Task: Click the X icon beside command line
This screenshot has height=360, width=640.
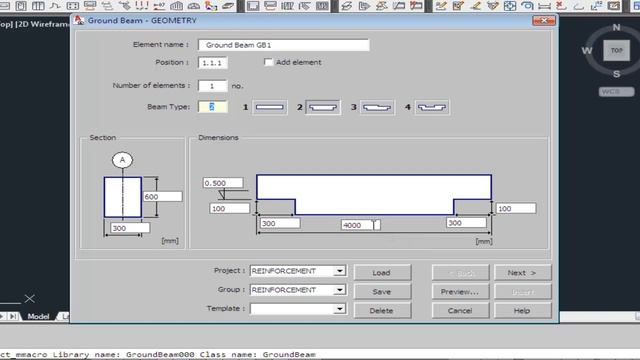Action: click(29, 298)
